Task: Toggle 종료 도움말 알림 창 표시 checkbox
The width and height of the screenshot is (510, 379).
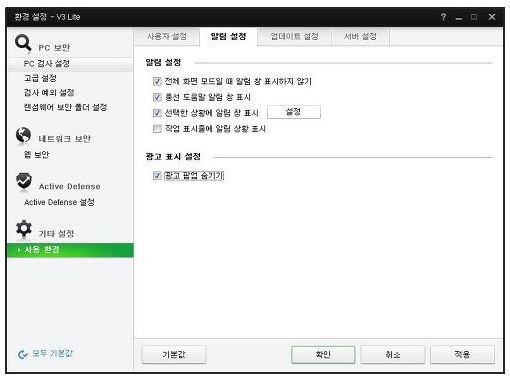Action: click(157, 97)
